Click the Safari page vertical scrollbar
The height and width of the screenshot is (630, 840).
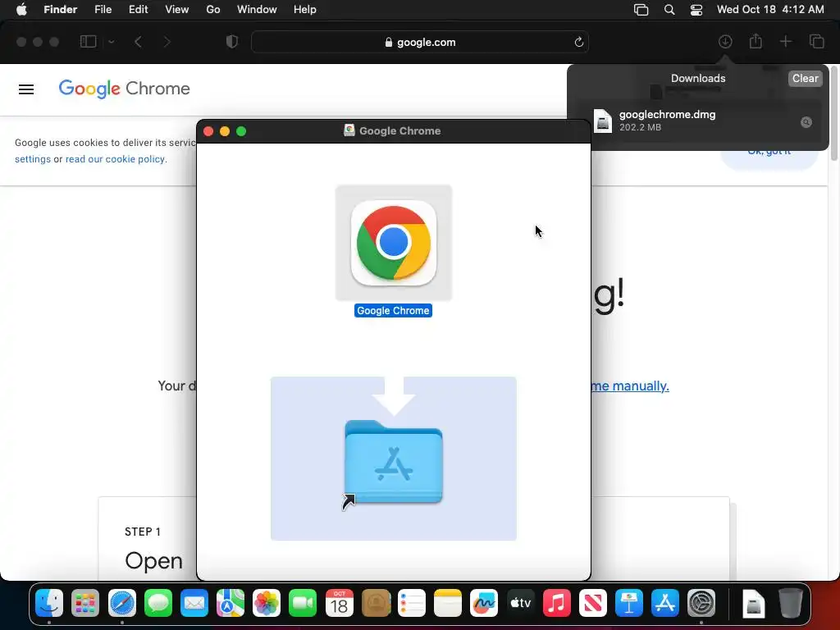click(x=834, y=112)
